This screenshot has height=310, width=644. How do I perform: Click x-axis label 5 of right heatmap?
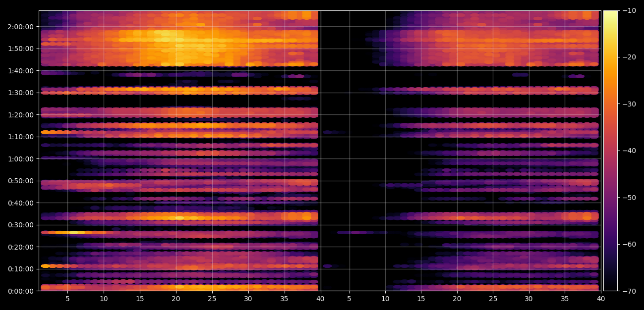click(350, 299)
